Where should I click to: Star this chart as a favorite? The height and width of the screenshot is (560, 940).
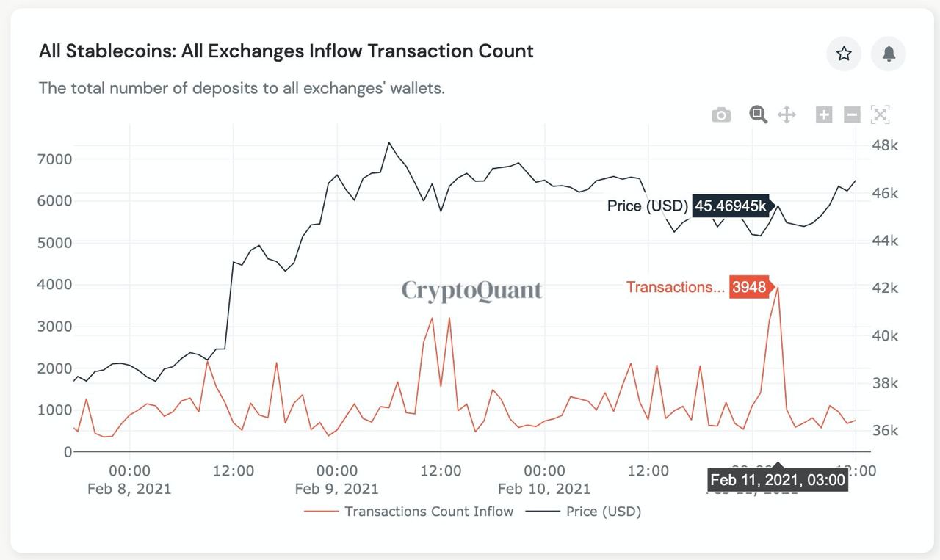click(x=843, y=54)
